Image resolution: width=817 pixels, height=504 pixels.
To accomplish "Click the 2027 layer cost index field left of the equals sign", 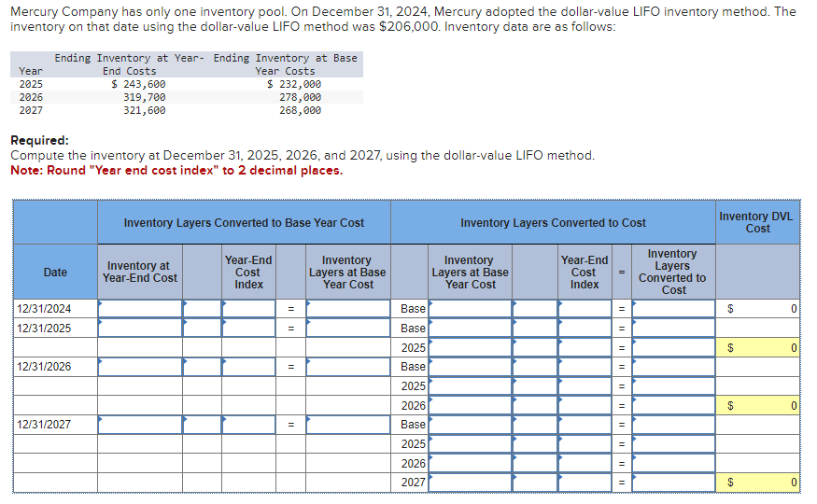I will [585, 483].
